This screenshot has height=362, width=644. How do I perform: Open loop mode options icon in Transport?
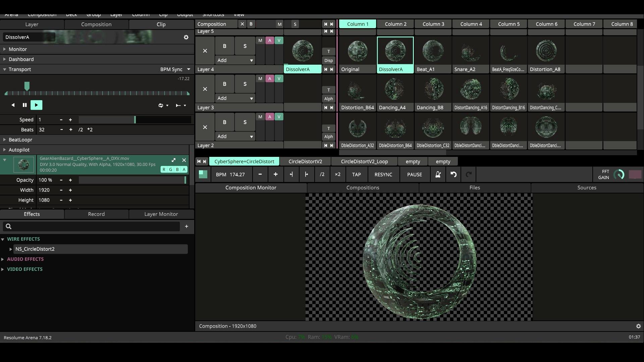[163, 105]
